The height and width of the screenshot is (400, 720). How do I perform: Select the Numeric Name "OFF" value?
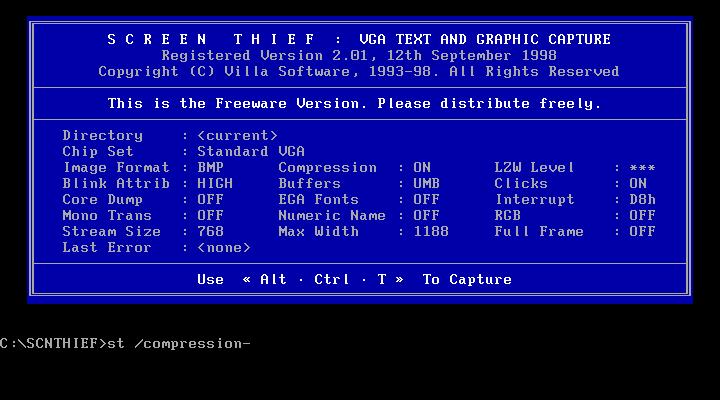(427, 216)
